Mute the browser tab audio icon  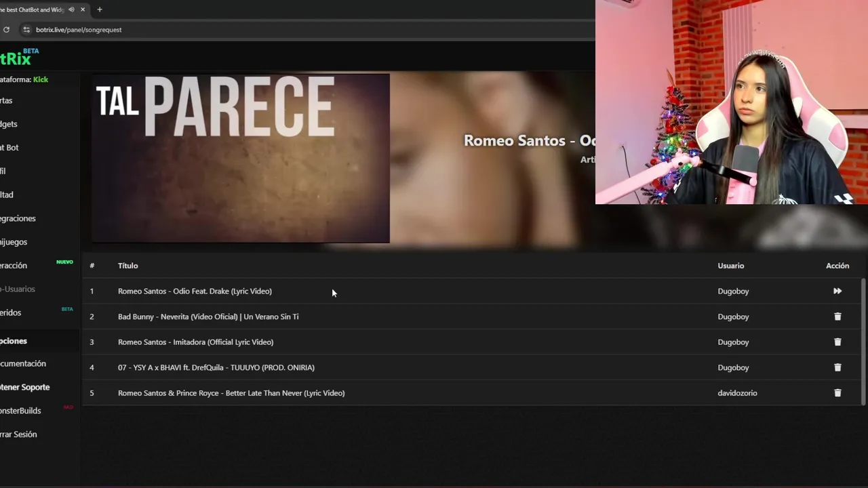point(71,9)
